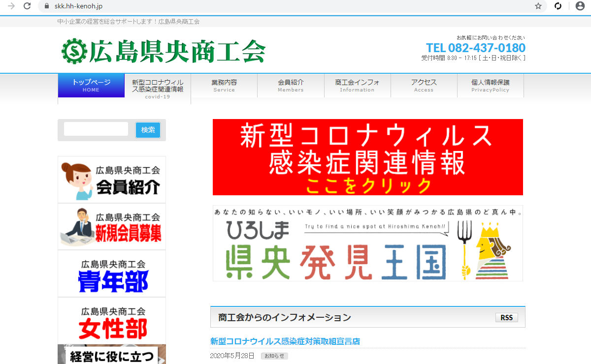Open the 女性部 sidebar banner

[x=112, y=321]
